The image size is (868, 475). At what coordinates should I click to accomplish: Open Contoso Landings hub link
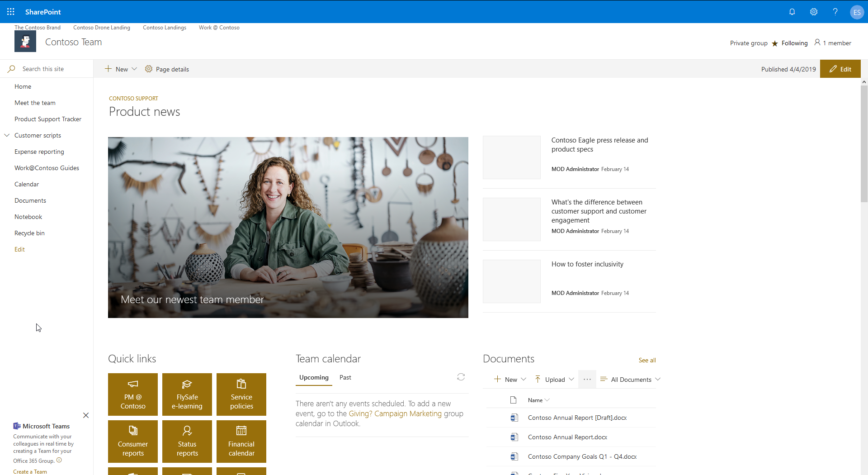click(x=165, y=28)
